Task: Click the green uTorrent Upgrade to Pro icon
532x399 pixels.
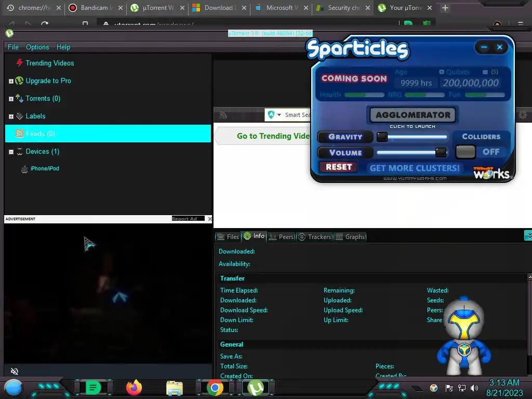Action: tap(19, 81)
